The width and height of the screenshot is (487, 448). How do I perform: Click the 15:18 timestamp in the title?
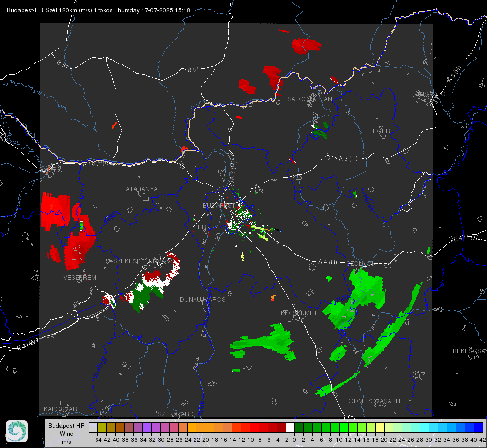[x=183, y=10]
